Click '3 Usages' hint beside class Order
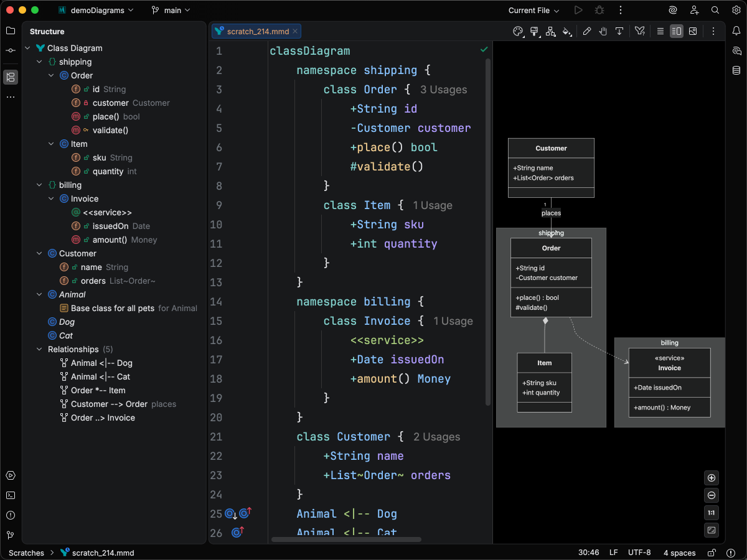Screen dimensions: 747x560 tap(443, 90)
